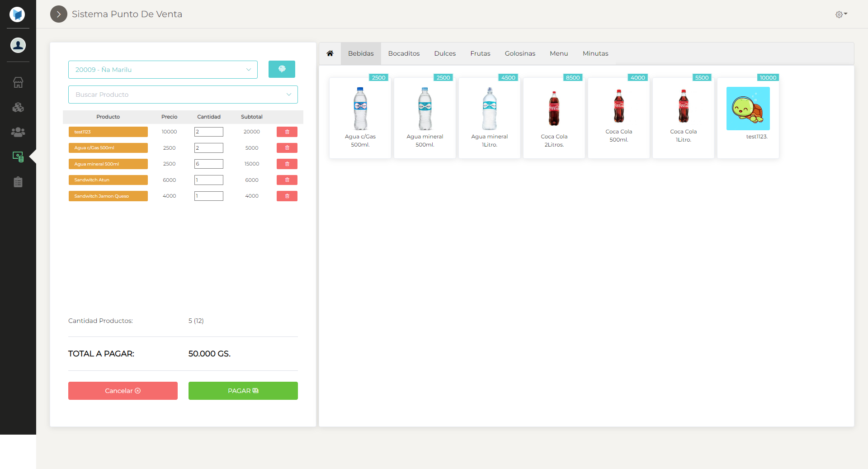Click the Cancelar button
The width and height of the screenshot is (868, 469).
click(123, 391)
